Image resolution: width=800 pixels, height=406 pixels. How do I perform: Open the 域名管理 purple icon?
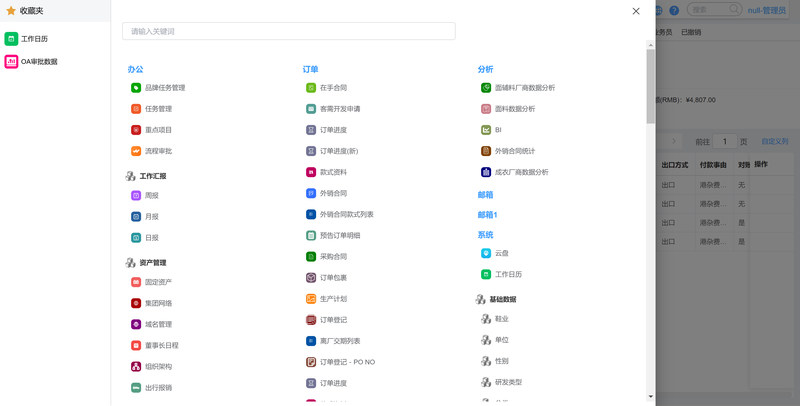pyautogui.click(x=136, y=324)
